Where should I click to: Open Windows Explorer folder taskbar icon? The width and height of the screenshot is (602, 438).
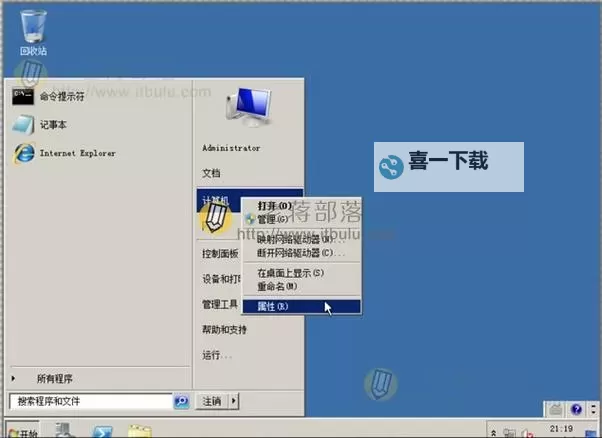pos(140,431)
